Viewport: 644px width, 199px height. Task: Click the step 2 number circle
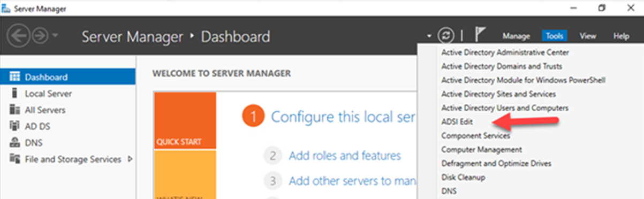(272, 156)
